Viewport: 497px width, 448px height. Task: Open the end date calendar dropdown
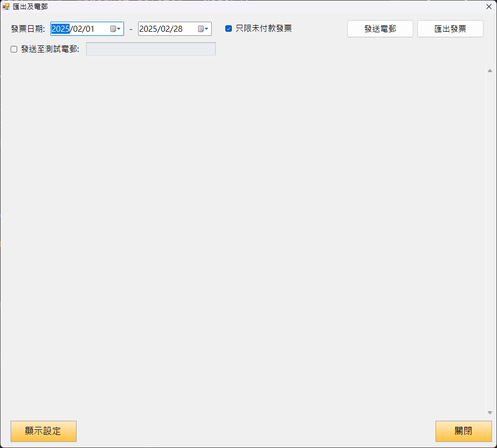(x=203, y=29)
